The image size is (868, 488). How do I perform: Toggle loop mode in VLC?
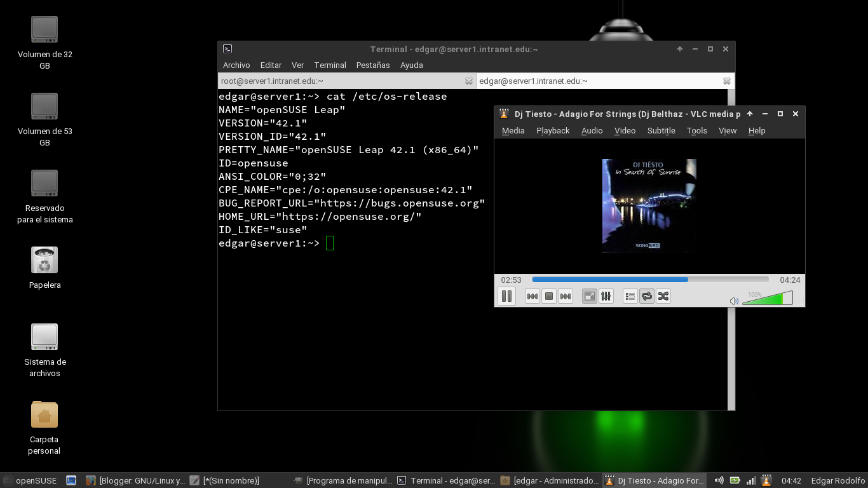[x=647, y=296]
